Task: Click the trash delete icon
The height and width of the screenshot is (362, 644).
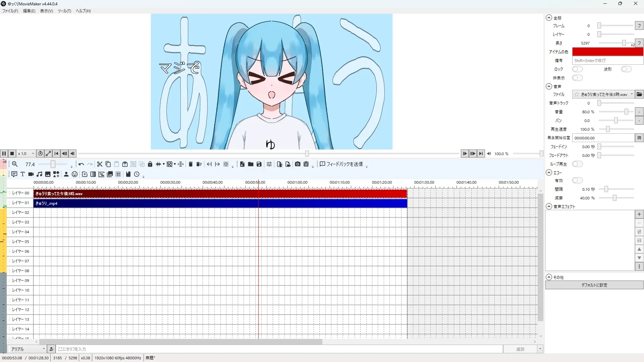Action: pos(191,164)
